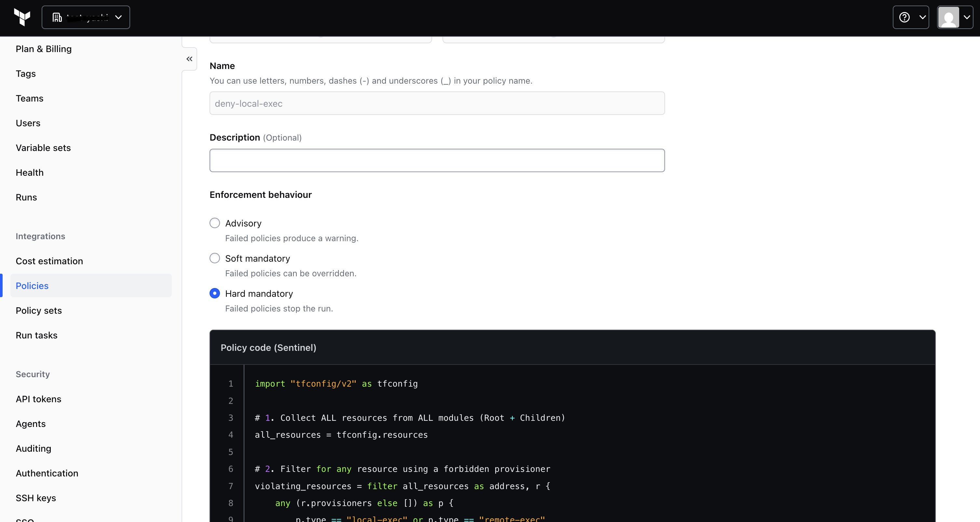Click the organization building icon
This screenshot has width=980, height=522.
(57, 17)
